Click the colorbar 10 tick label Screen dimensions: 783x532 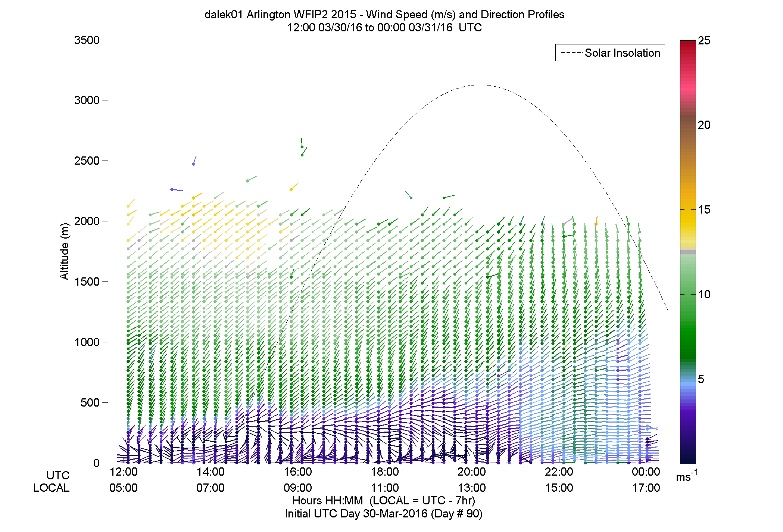tap(704, 295)
